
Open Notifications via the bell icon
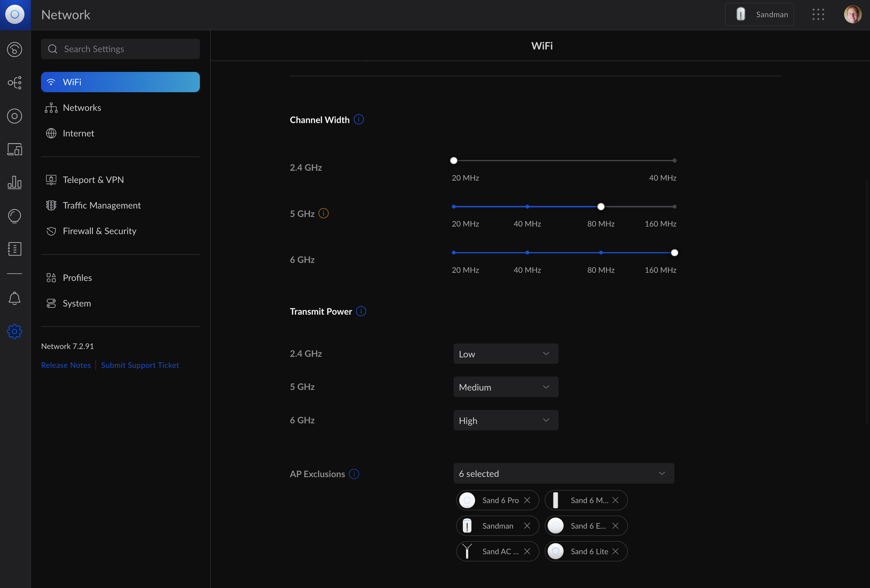pos(15,298)
